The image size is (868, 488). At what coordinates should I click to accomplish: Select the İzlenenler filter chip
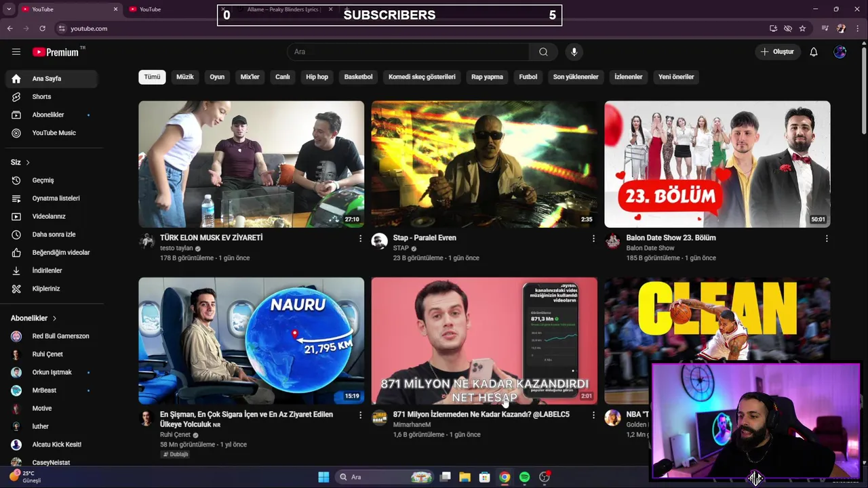pos(628,77)
